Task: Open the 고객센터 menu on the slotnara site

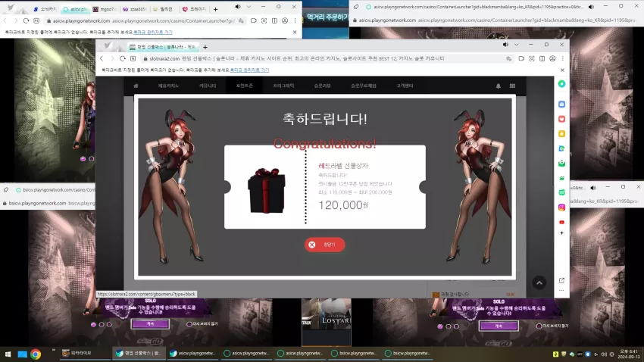Action: 405,86
